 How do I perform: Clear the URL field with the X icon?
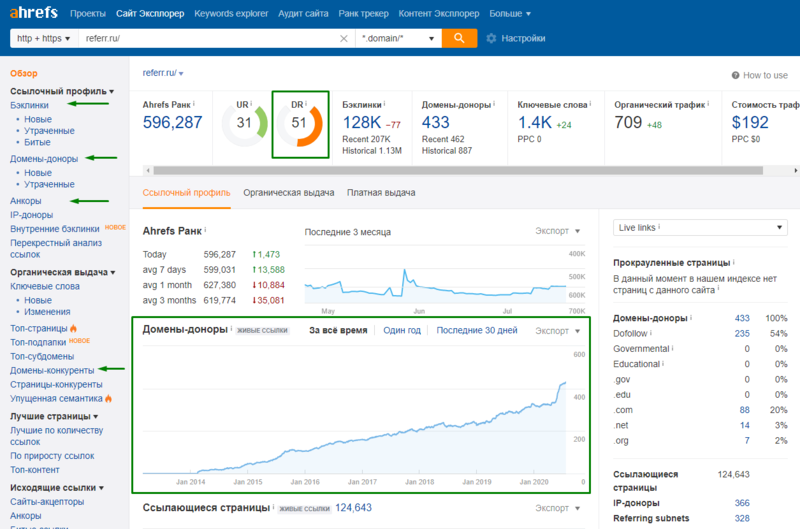[x=344, y=38]
